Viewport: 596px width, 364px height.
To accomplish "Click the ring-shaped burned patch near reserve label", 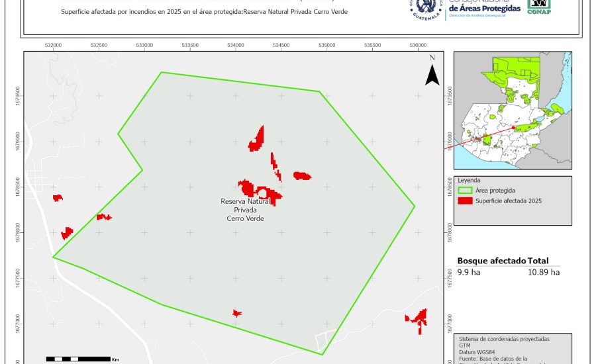I will coord(262,193).
